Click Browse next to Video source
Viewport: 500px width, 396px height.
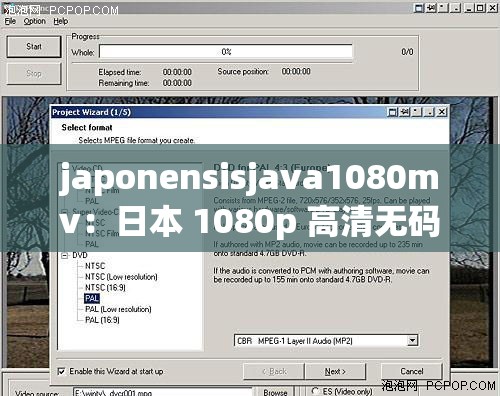tap(275, 392)
